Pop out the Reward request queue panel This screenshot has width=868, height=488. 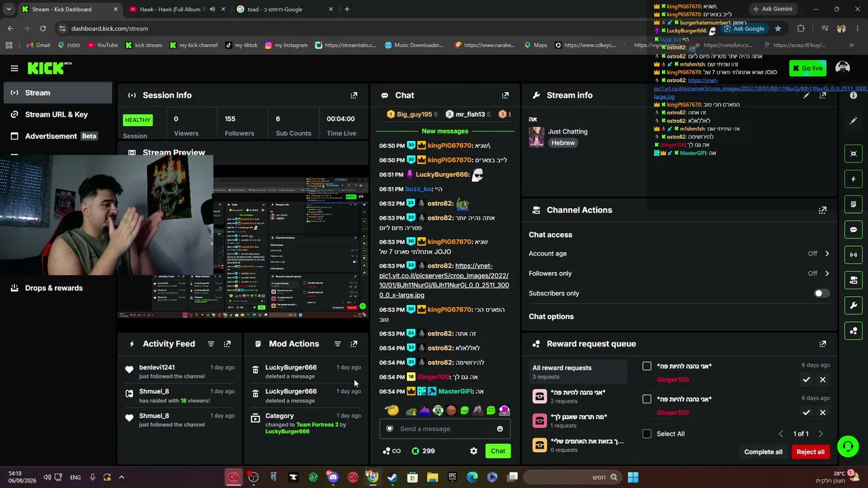823,344
